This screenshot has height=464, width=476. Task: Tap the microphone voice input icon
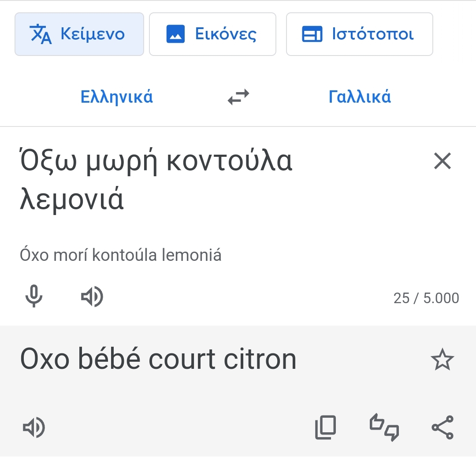click(x=33, y=297)
